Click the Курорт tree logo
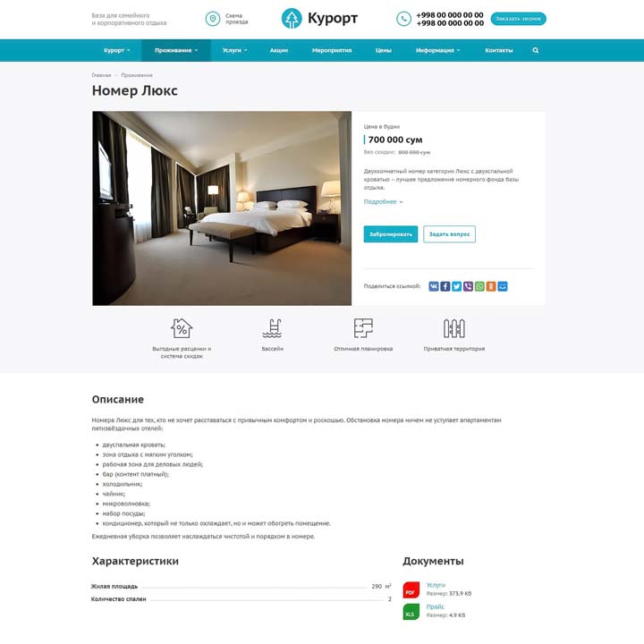The image size is (644, 644). point(292,19)
